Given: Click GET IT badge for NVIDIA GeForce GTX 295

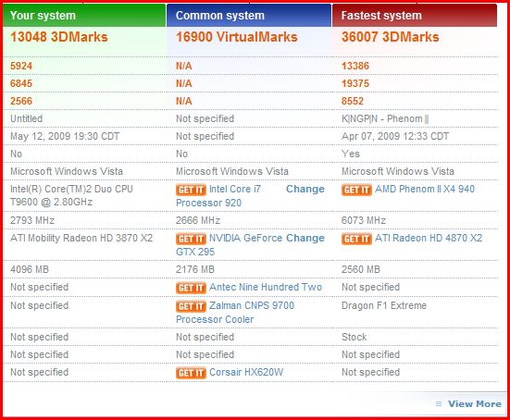Looking at the screenshot, I should [191, 239].
